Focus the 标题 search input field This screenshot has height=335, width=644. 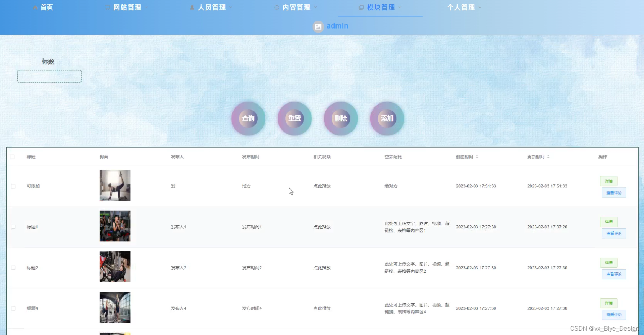(49, 76)
